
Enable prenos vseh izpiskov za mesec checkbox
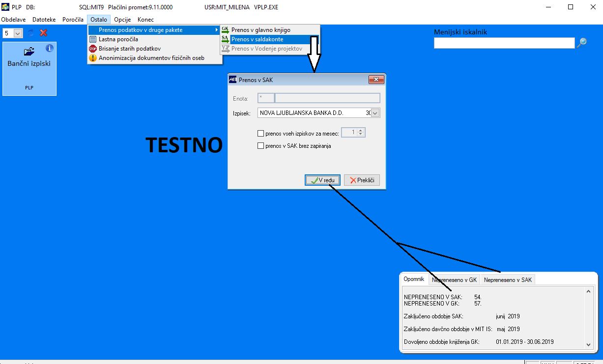[x=261, y=133]
